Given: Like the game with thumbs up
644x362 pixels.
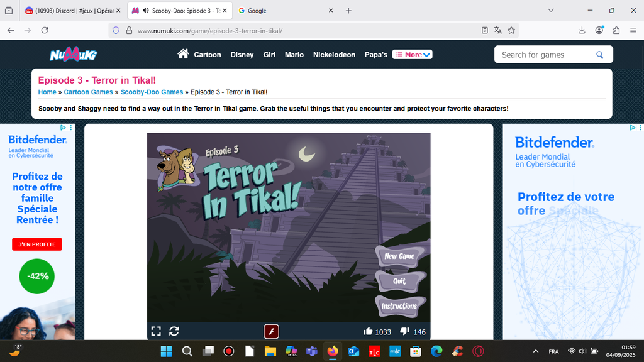Looking at the screenshot, I should coord(368,331).
